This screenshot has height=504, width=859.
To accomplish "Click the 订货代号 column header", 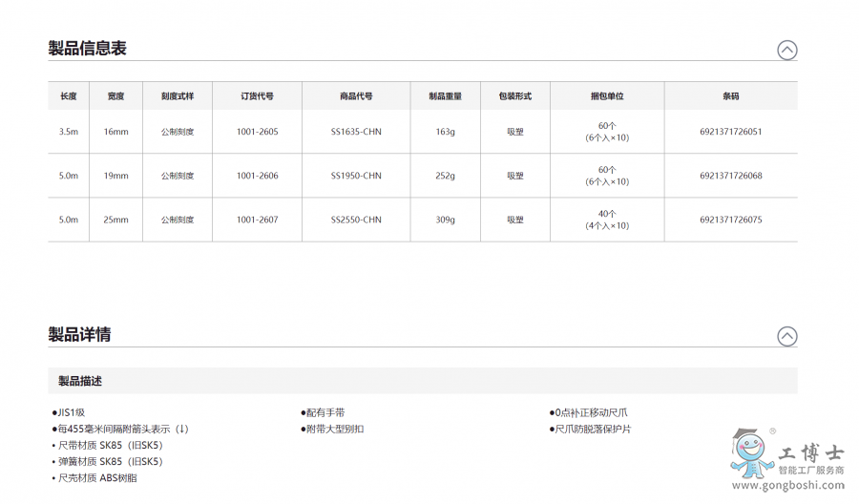I will (257, 96).
